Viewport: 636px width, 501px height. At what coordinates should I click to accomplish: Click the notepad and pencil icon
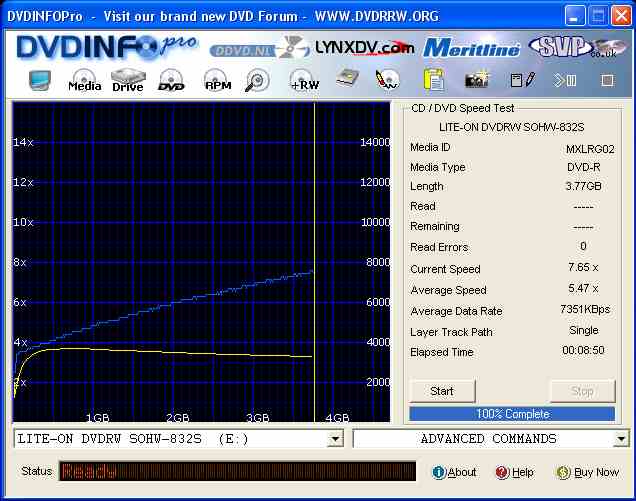pyautogui.click(x=523, y=80)
